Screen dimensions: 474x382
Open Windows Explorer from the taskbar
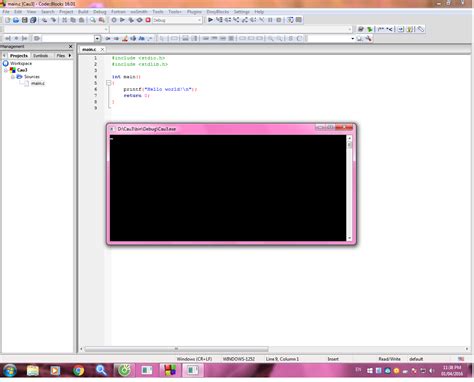(33, 370)
